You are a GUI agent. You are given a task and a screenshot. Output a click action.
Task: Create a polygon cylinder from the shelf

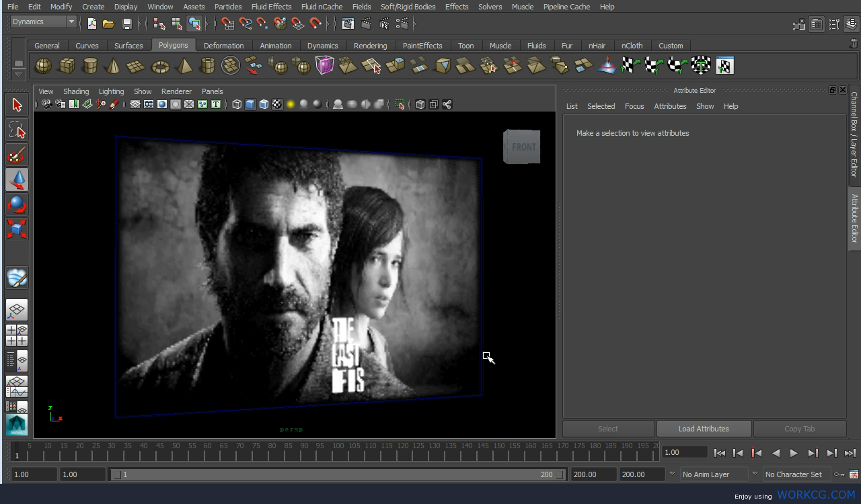(x=89, y=66)
